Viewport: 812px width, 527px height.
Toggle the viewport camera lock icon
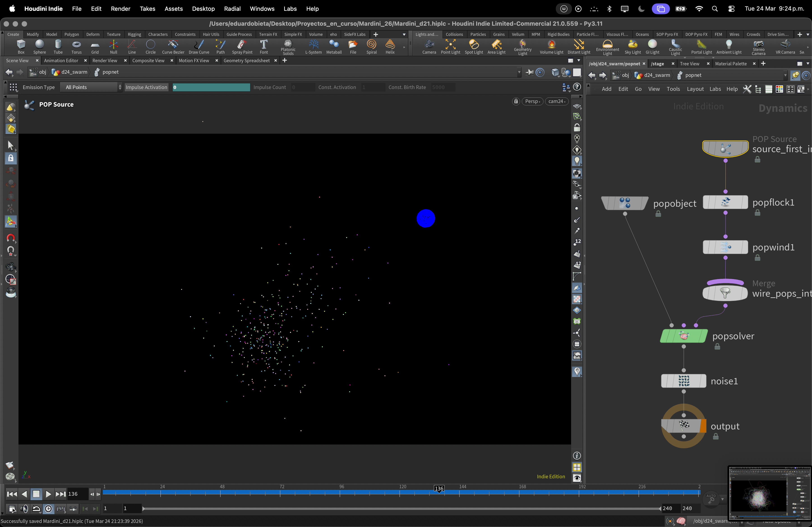(x=516, y=101)
